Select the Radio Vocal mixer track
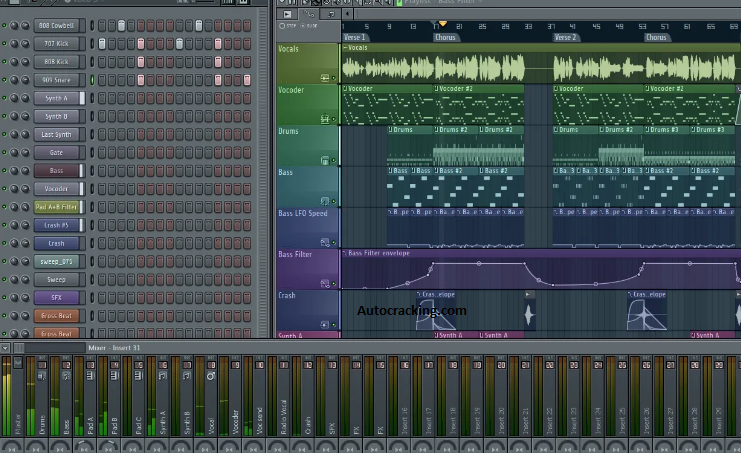The width and height of the screenshot is (741, 453). coord(279,397)
